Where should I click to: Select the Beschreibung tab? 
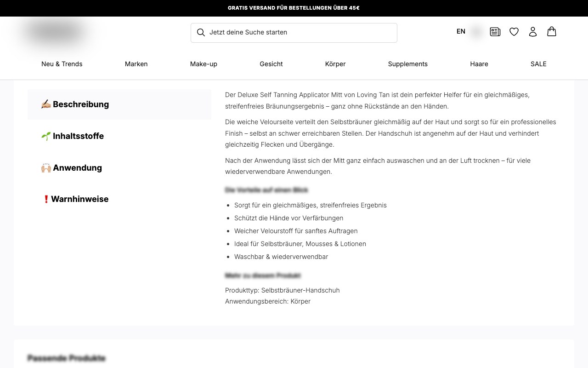(x=119, y=104)
